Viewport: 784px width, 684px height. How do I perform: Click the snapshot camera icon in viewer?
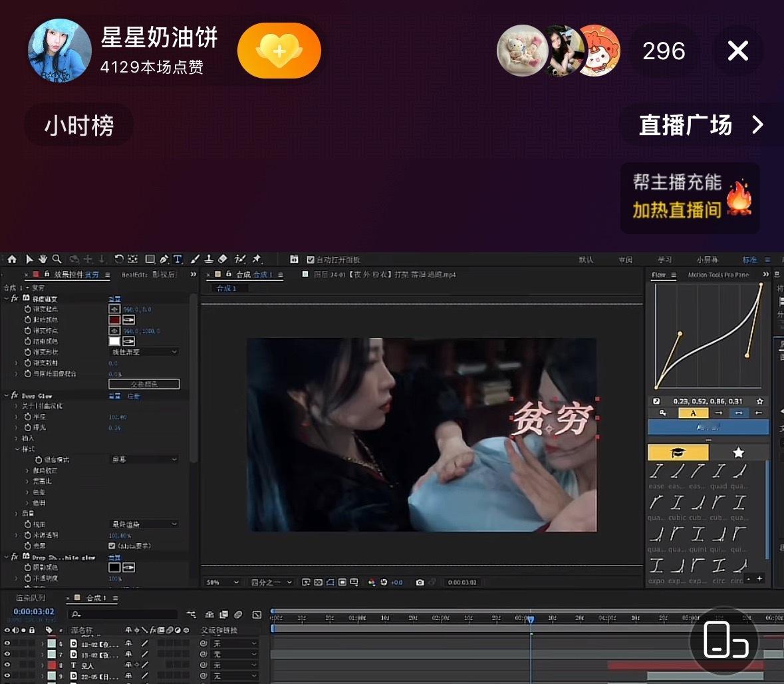point(420,582)
